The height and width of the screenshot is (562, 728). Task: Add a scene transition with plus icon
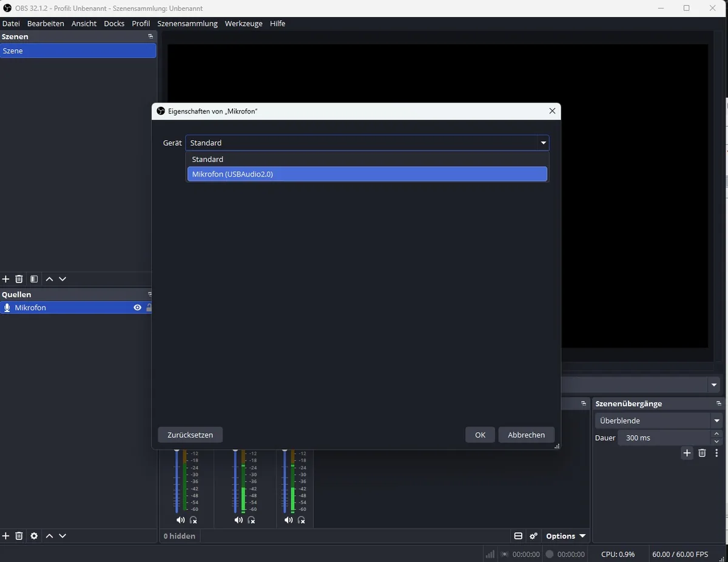coord(687,453)
